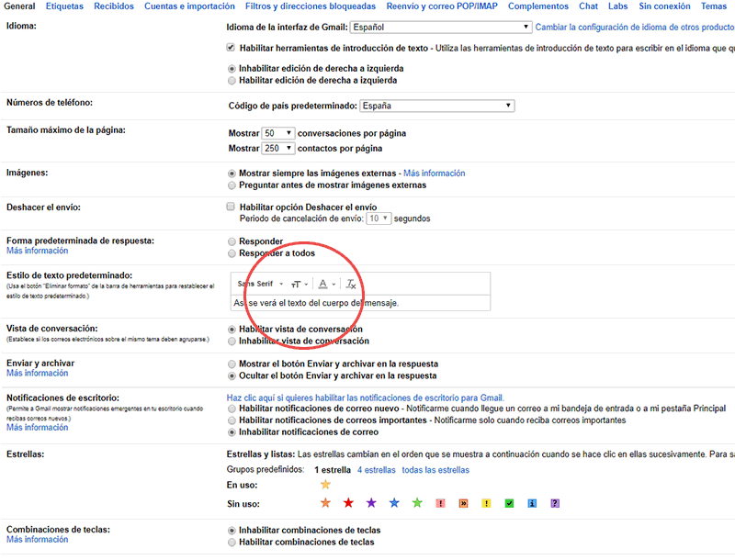This screenshot has width=735, height=560.
Task: Select the todas las estrellas preset
Action: point(435,470)
